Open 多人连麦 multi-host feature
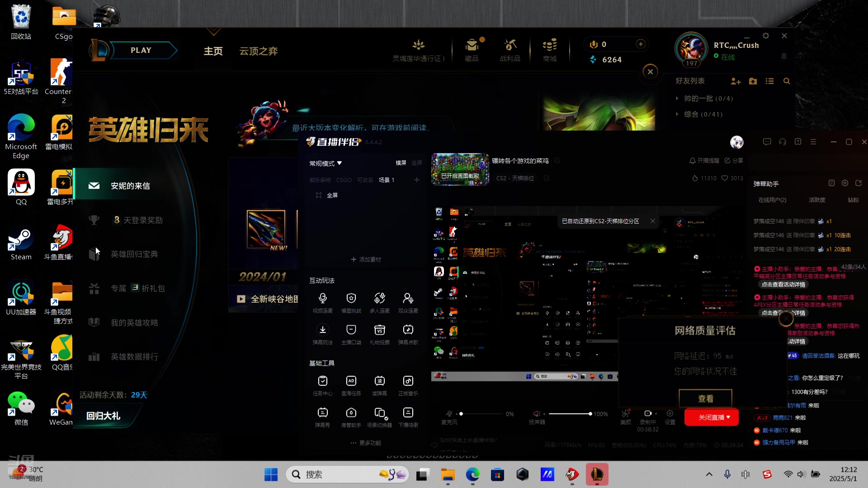868x488 pixels. click(x=379, y=302)
